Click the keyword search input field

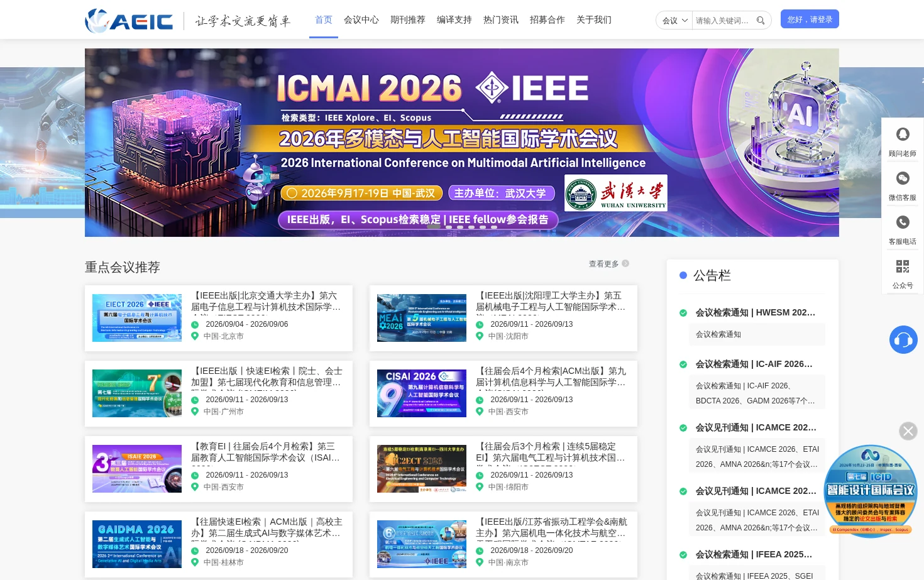pyautogui.click(x=723, y=21)
